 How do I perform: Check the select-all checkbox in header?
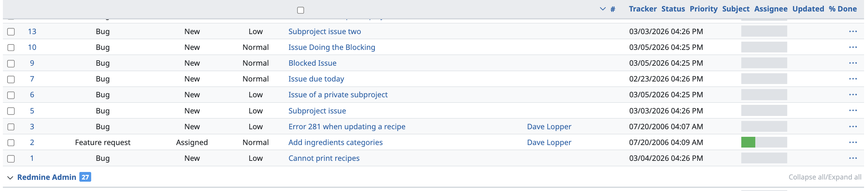coord(301,10)
